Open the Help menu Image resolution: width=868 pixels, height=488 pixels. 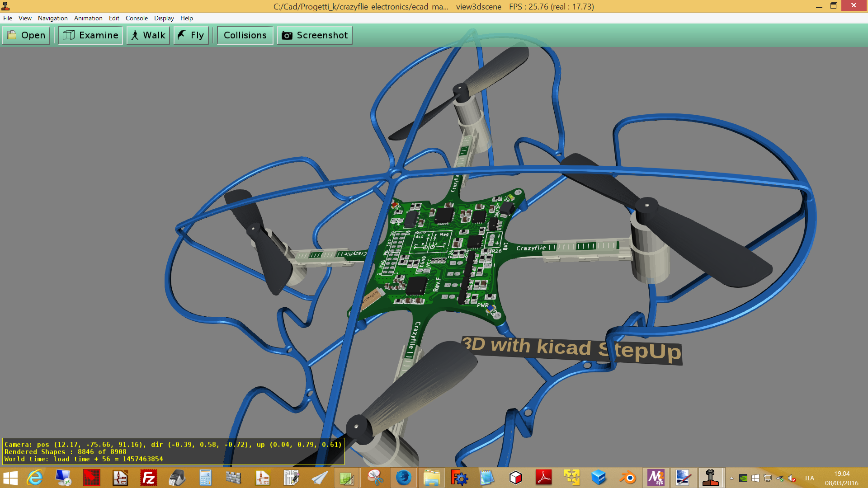(186, 18)
